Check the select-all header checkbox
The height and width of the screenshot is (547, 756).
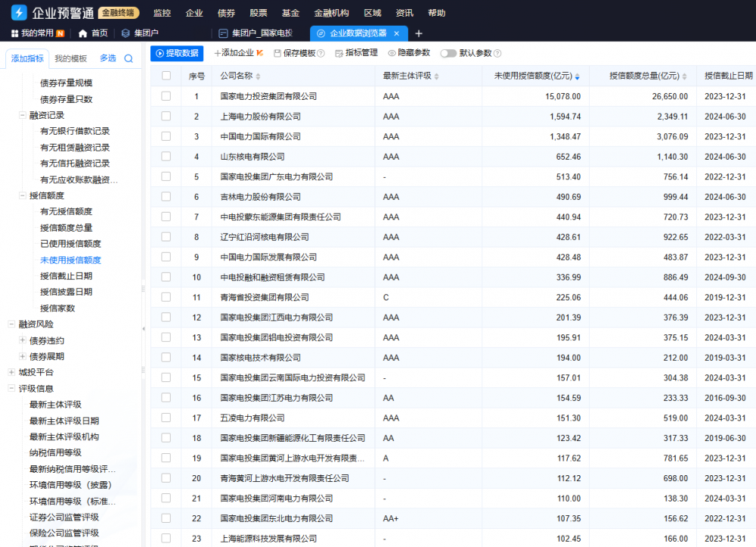coord(166,76)
